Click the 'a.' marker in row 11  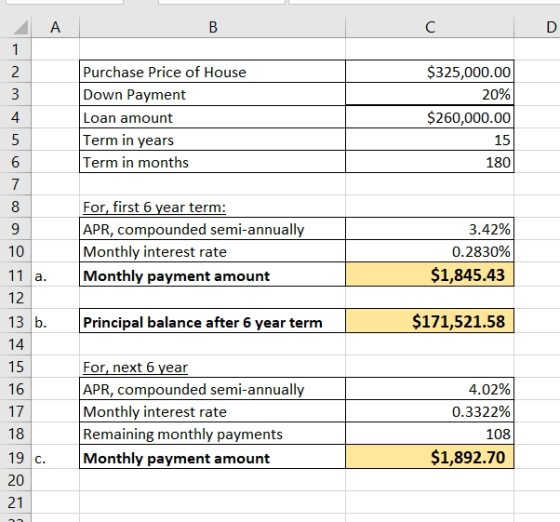click(41, 276)
